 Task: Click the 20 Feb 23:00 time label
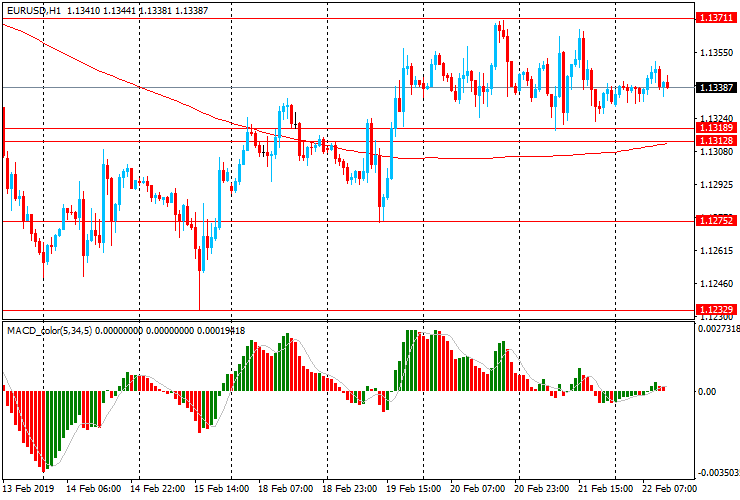541,489
